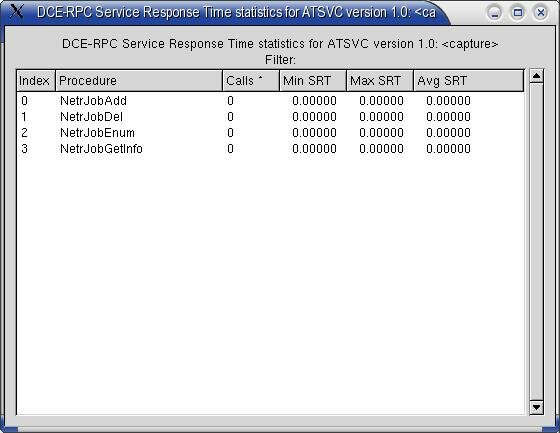
Task: Sort by the Avg SRT column
Action: point(469,81)
